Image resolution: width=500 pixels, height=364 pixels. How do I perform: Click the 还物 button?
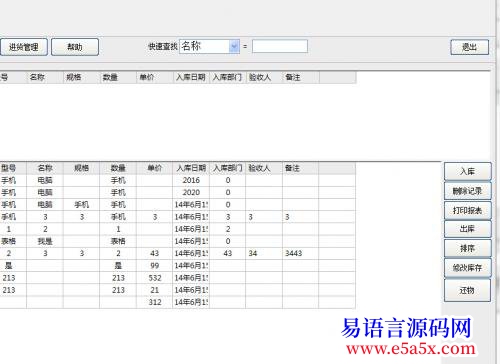tap(468, 290)
